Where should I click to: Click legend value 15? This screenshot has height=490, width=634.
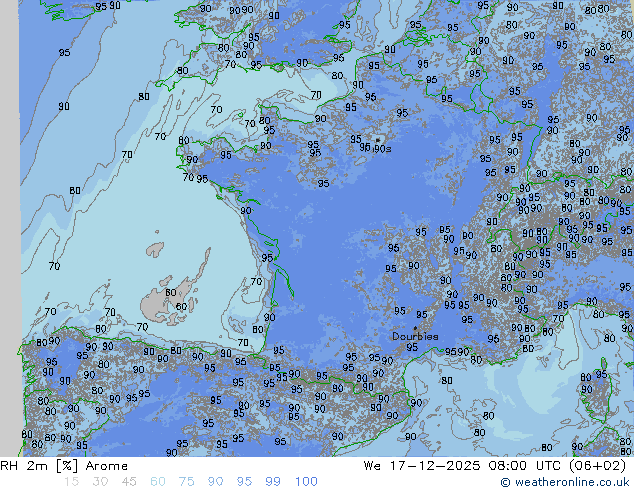(71, 482)
